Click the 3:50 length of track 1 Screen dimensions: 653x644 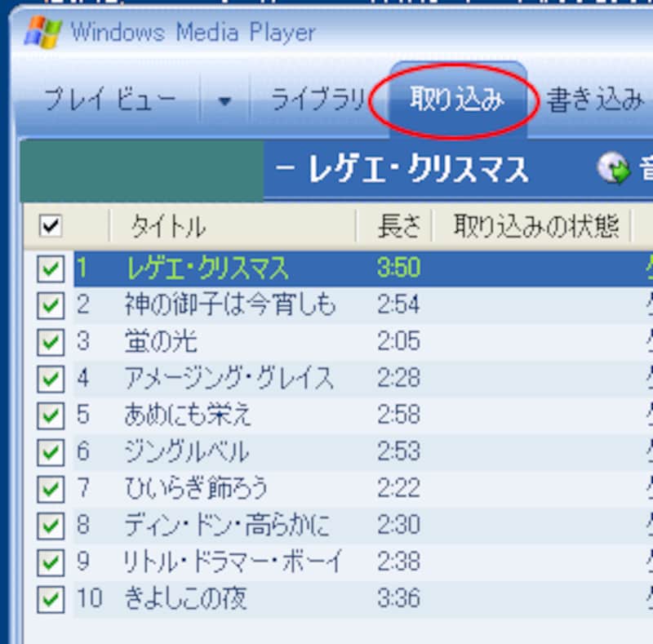(398, 268)
